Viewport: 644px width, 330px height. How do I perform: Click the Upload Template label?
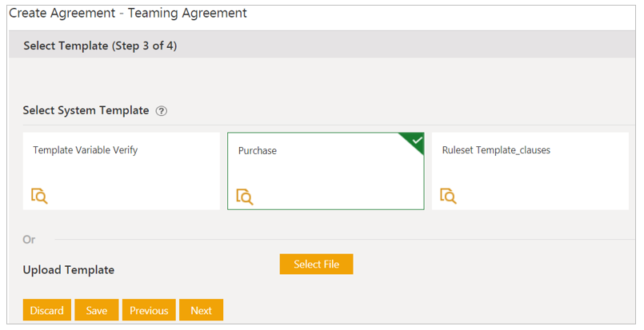click(x=69, y=270)
